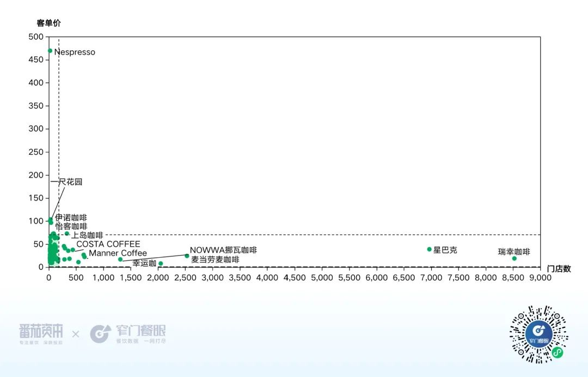Click the x-axis tick label "2,000"
The image size is (588, 377).
(158, 278)
